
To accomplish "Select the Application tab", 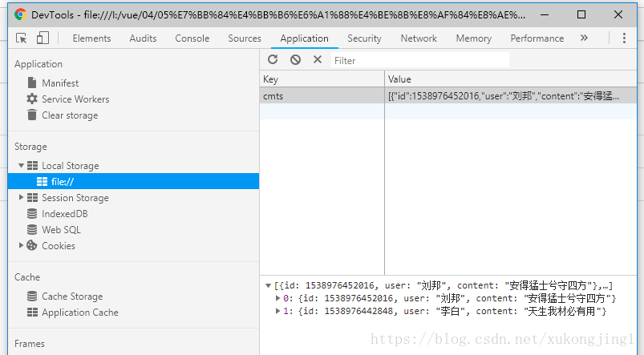I will coord(304,38).
